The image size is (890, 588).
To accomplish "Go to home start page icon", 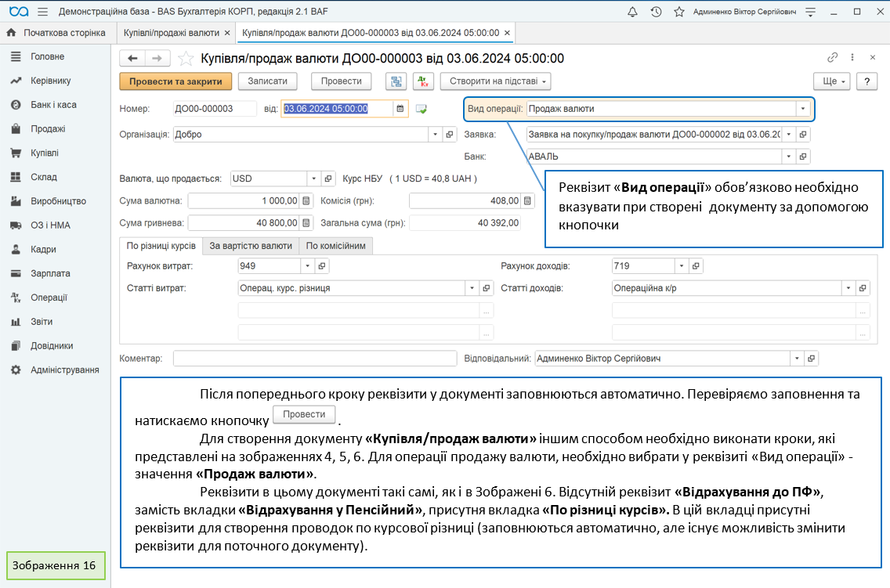I will coord(11,33).
